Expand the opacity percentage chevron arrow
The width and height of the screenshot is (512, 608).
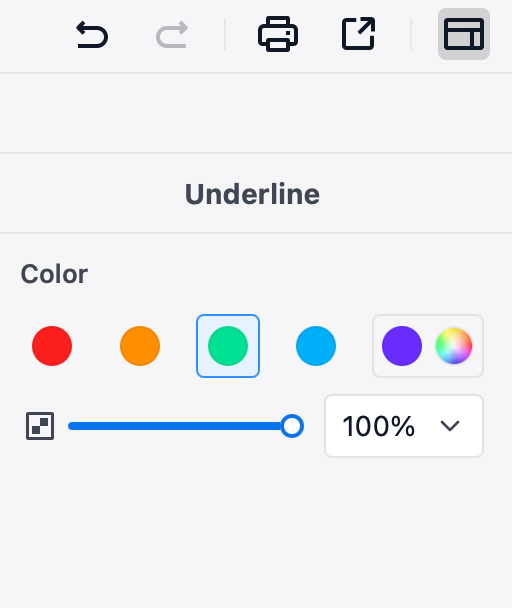point(450,426)
